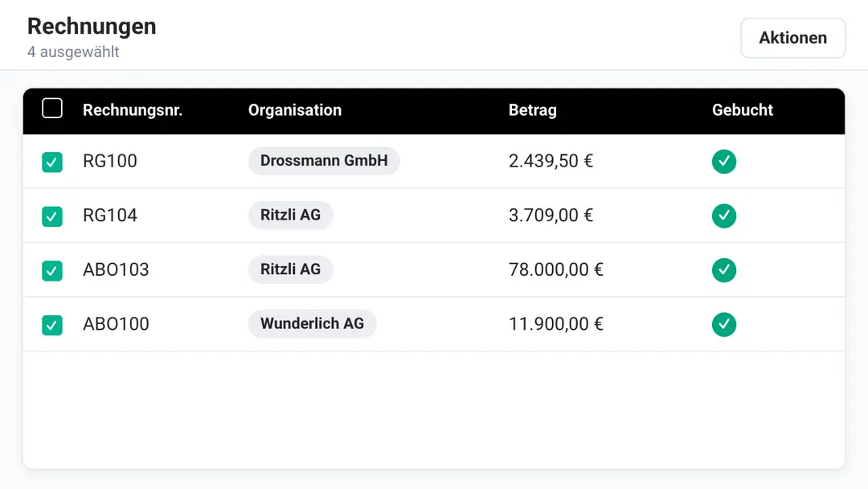Click the booked status icon for ABO103

coord(723,269)
